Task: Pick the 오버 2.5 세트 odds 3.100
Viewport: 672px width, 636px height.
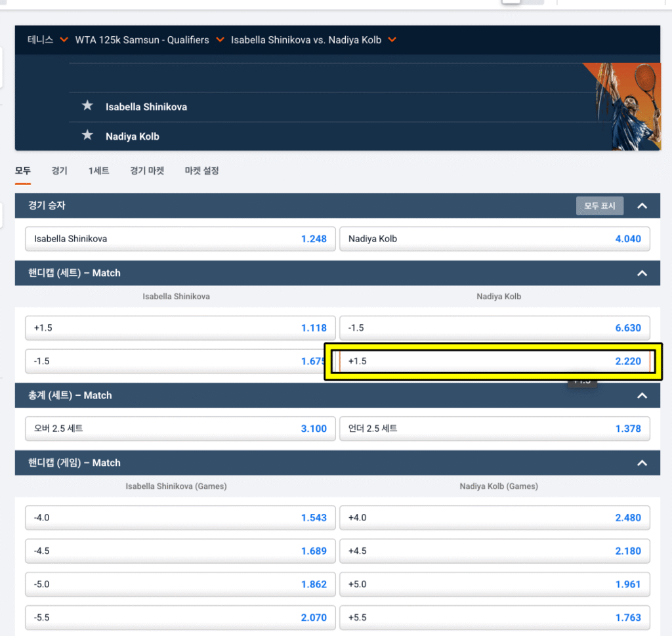Action: pyautogui.click(x=180, y=429)
